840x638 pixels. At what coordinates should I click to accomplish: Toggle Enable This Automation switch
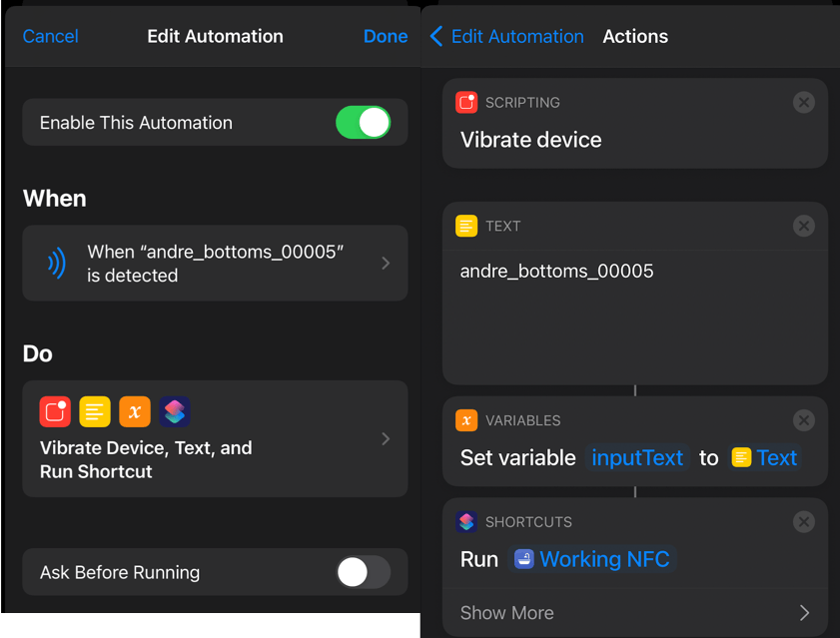point(364,122)
